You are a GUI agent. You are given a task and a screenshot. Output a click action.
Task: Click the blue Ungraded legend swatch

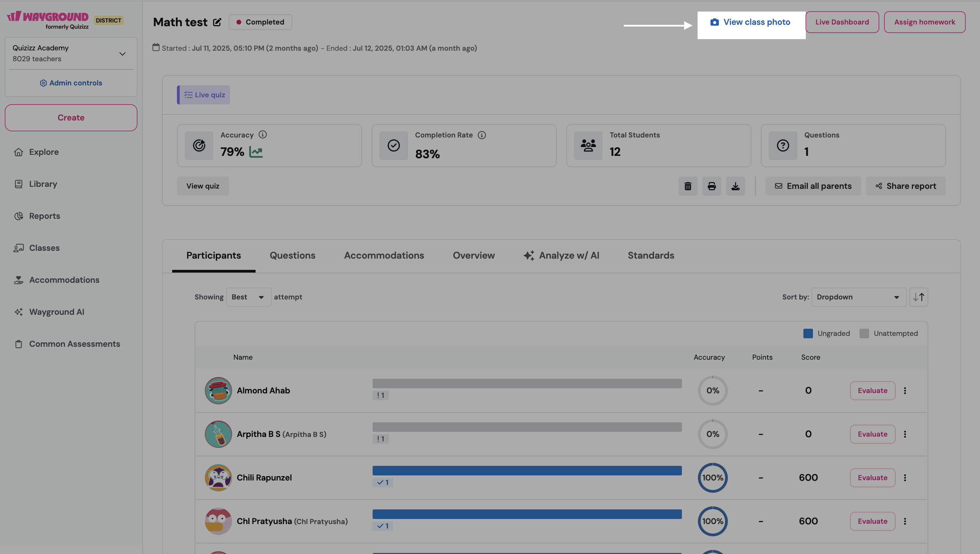click(808, 333)
